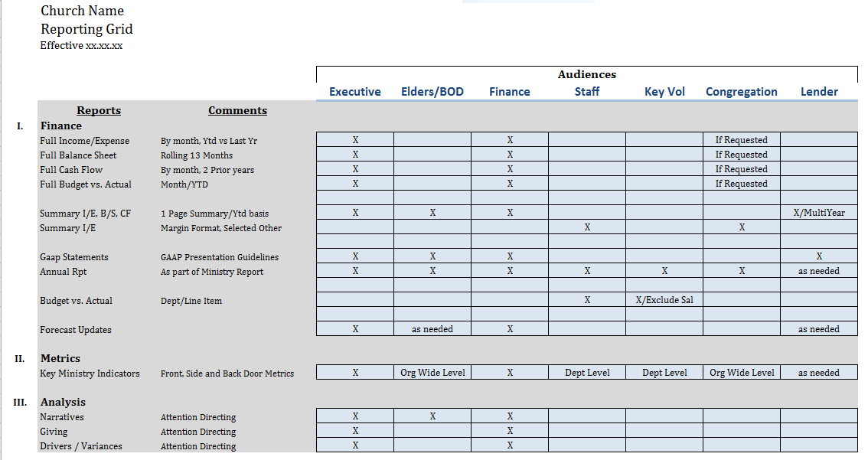The height and width of the screenshot is (460, 868).
Task: Click the "Key Vol" column header
Action: click(664, 92)
